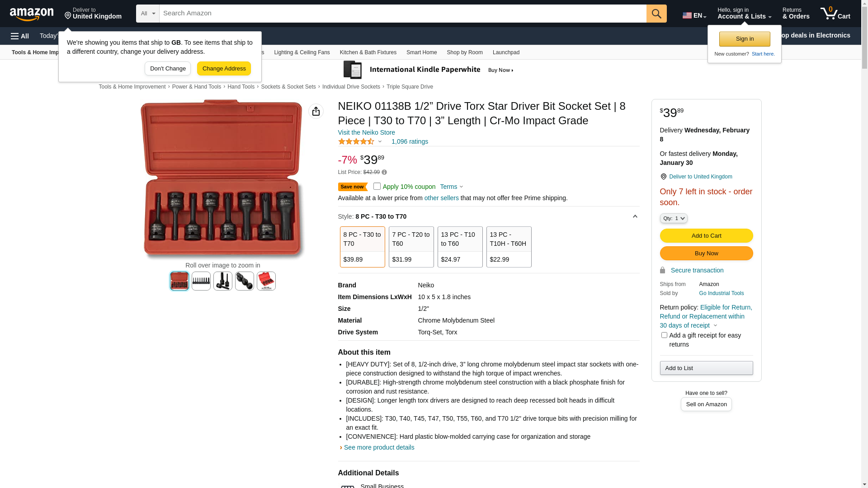Expand the coupon Terms
868x488 pixels.
(451, 187)
